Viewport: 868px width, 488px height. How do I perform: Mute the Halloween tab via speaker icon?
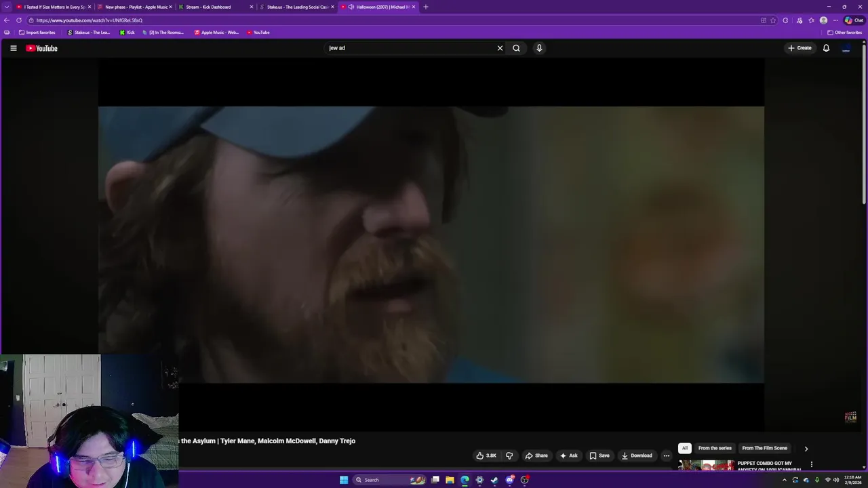click(x=351, y=7)
